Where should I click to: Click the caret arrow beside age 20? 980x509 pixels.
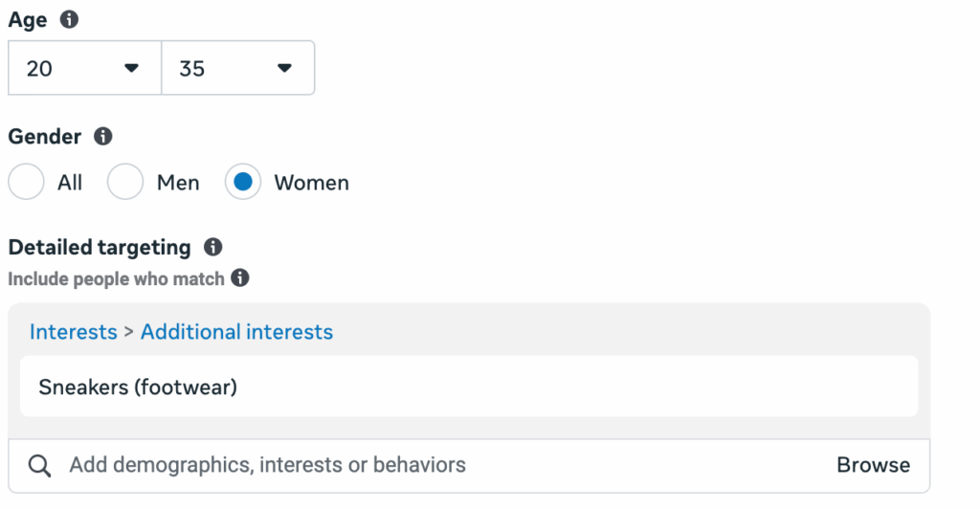[x=132, y=68]
